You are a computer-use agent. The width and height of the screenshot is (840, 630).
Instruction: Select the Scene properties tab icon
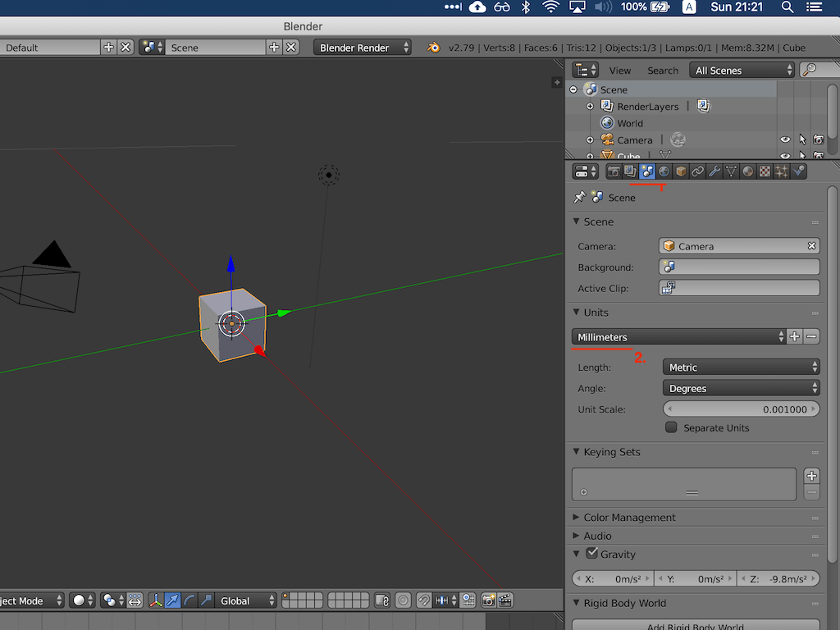(647, 171)
